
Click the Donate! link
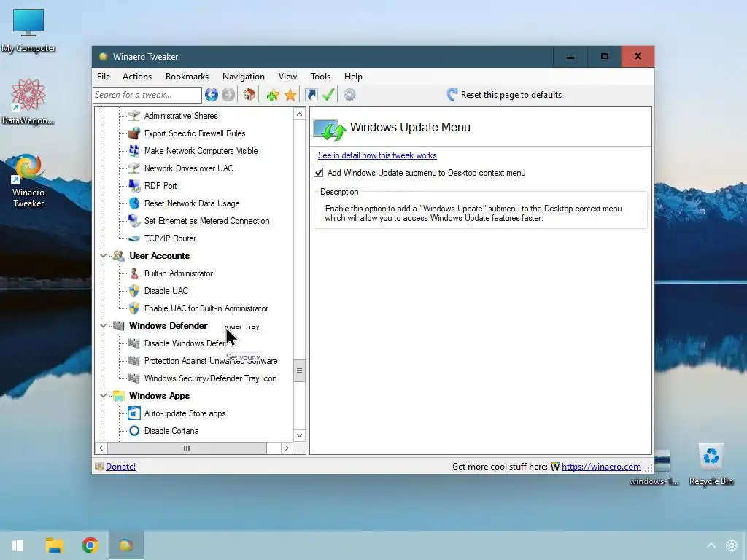click(x=120, y=467)
